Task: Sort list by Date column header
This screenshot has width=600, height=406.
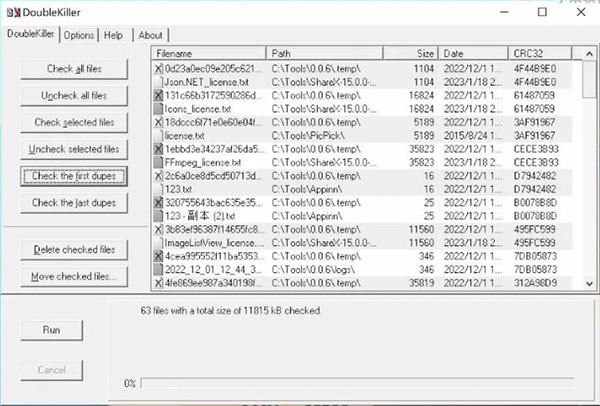Action: [x=473, y=54]
